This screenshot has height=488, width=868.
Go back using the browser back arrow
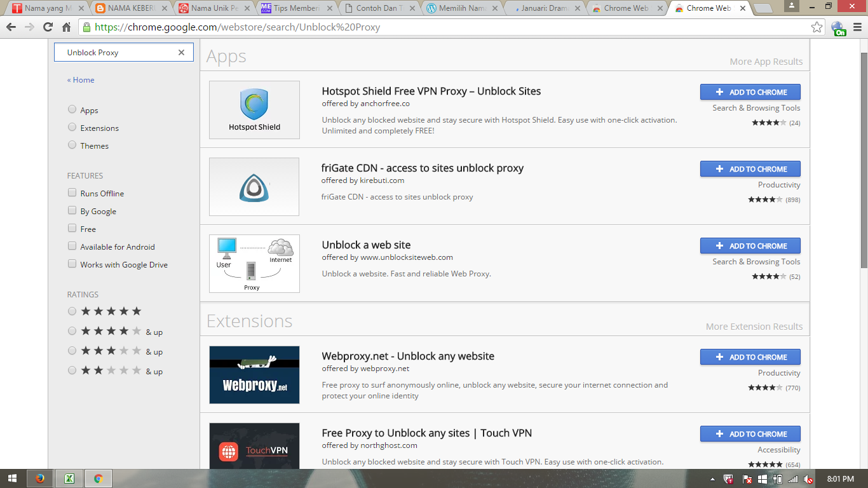point(11,27)
